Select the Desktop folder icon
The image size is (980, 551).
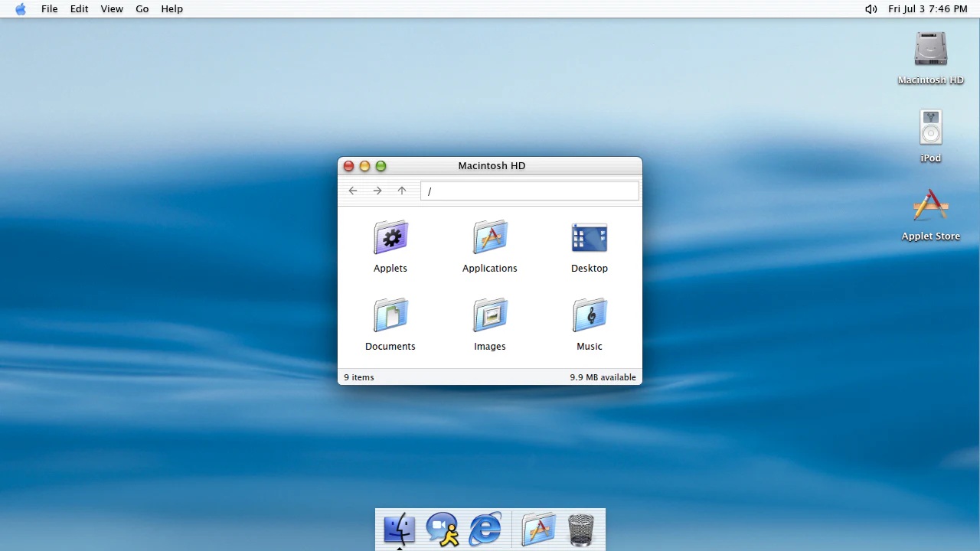tap(590, 238)
